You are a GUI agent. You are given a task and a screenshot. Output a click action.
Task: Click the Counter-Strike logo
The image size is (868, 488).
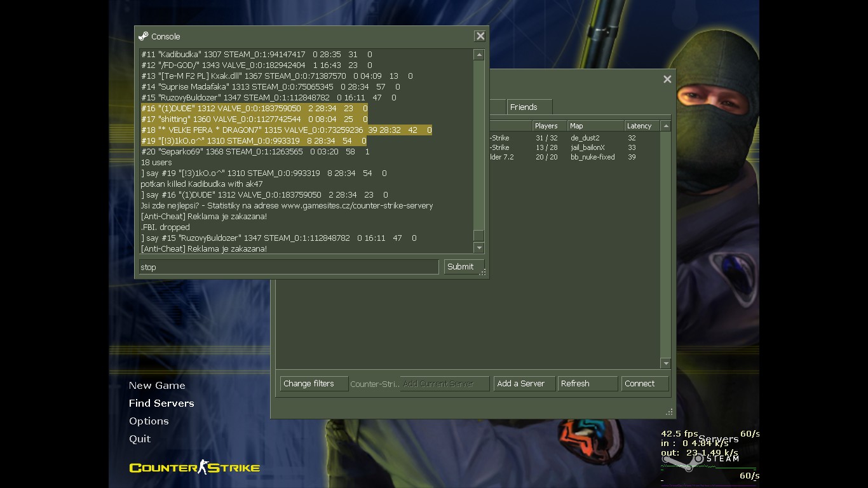194,468
